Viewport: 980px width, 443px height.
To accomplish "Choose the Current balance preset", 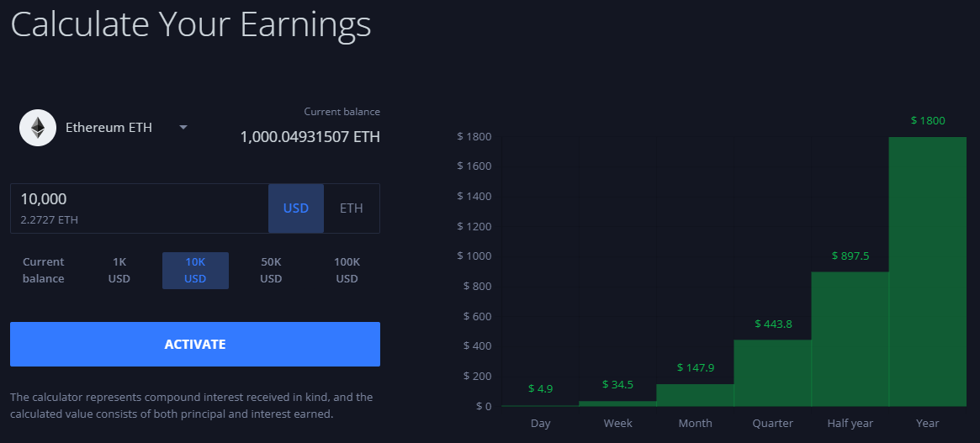I will [x=43, y=271].
